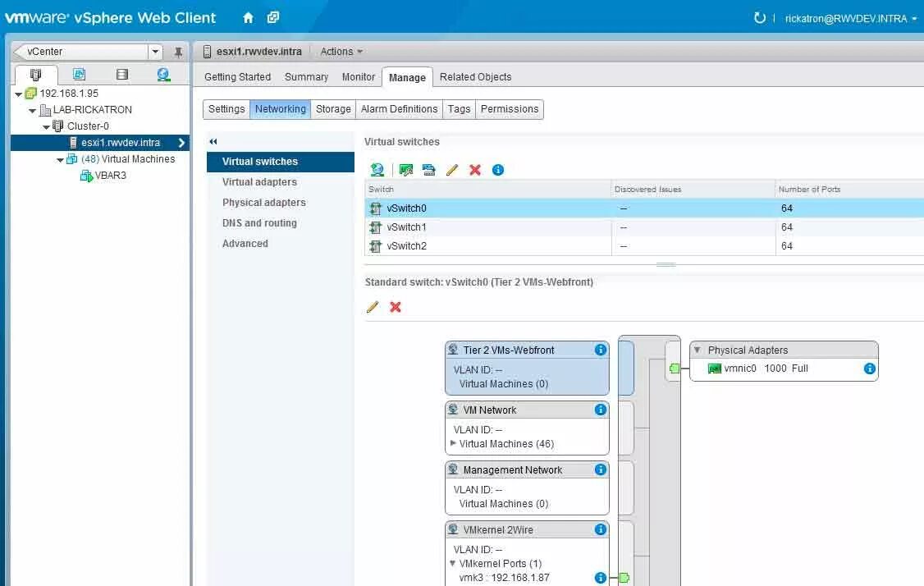Refresh the vSphere client view

(760, 18)
